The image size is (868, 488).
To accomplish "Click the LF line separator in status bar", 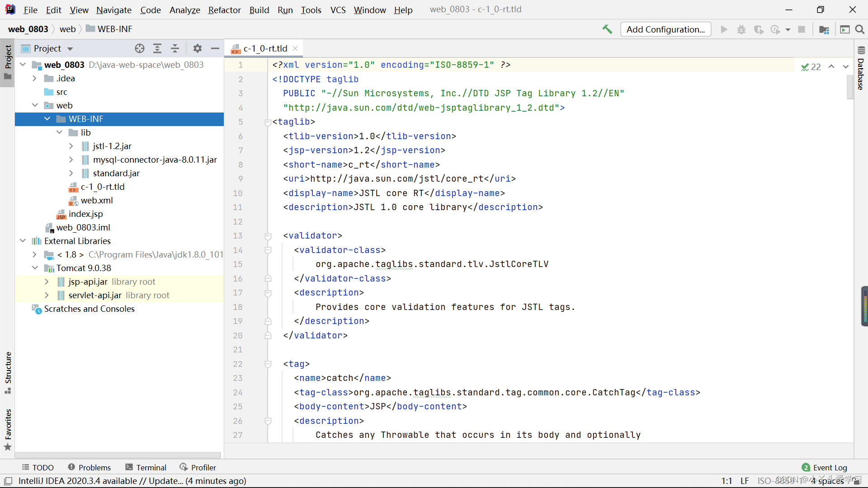I will coord(745,481).
